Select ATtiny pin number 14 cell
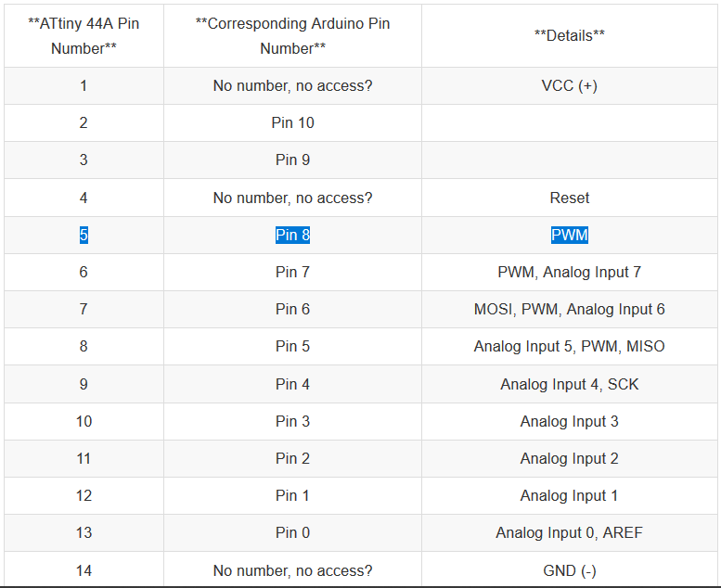721x588 pixels. pos(84,570)
